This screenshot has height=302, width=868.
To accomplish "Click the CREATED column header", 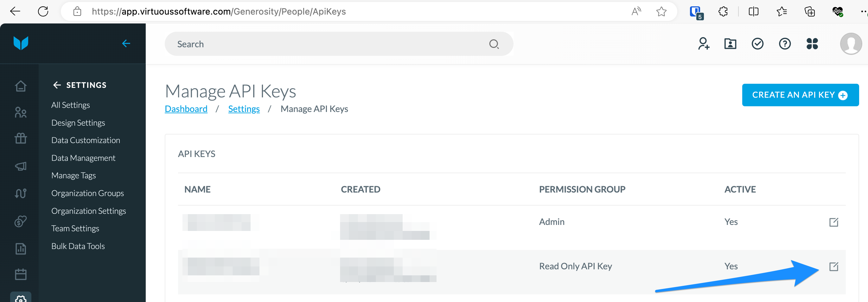I will [x=361, y=189].
